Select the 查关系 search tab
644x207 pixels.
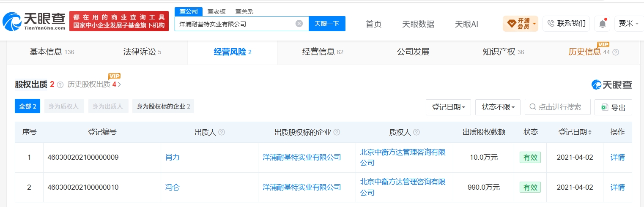[x=244, y=11]
